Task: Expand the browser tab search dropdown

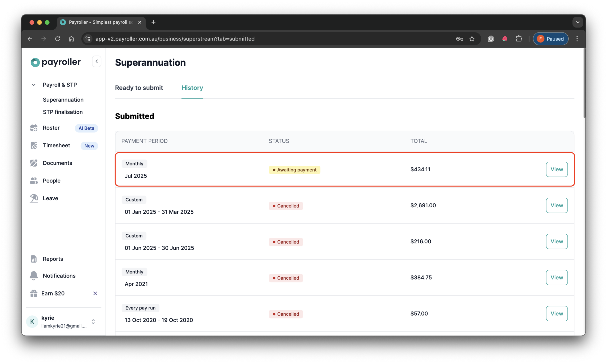Action: tap(578, 22)
